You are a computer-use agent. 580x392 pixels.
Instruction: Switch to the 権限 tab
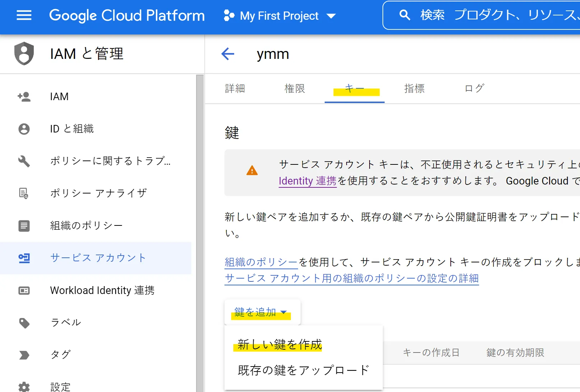coord(295,88)
